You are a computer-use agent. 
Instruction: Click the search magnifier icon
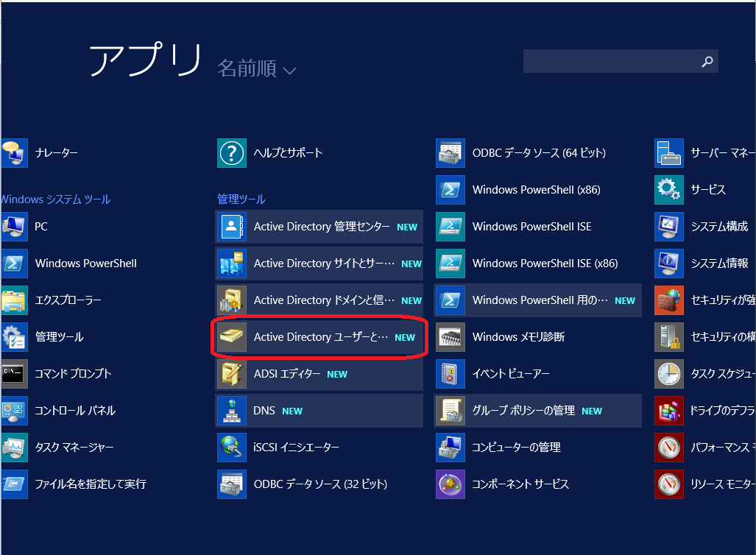(x=707, y=61)
